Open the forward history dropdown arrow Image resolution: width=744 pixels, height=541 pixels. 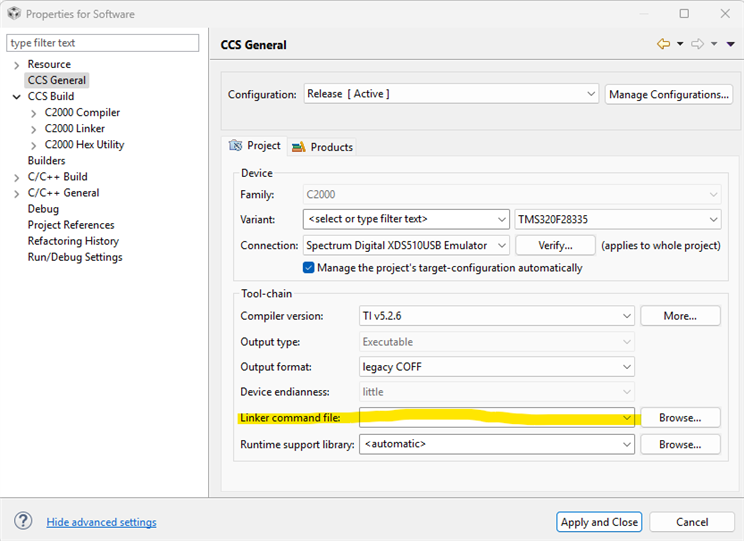click(x=714, y=44)
